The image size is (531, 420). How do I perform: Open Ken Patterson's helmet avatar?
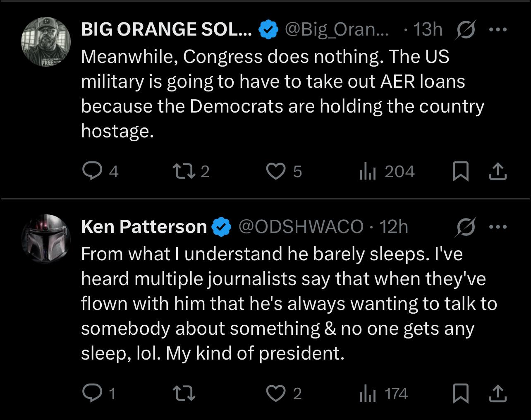click(46, 239)
